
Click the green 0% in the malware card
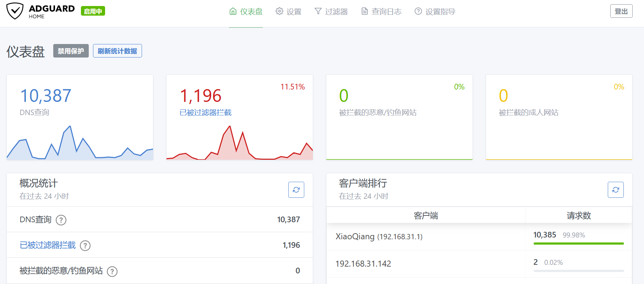[459, 87]
